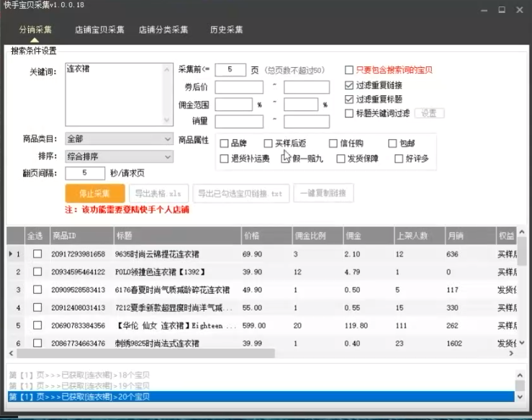Click the right arrow of horizontal scrollbar
532x420 pixels.
pos(511,354)
